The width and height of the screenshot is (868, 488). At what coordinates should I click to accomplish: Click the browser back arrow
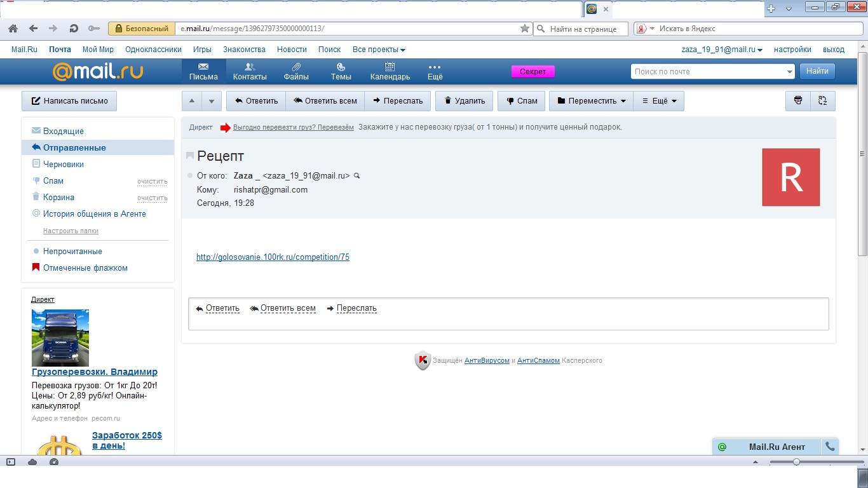pyautogui.click(x=33, y=29)
